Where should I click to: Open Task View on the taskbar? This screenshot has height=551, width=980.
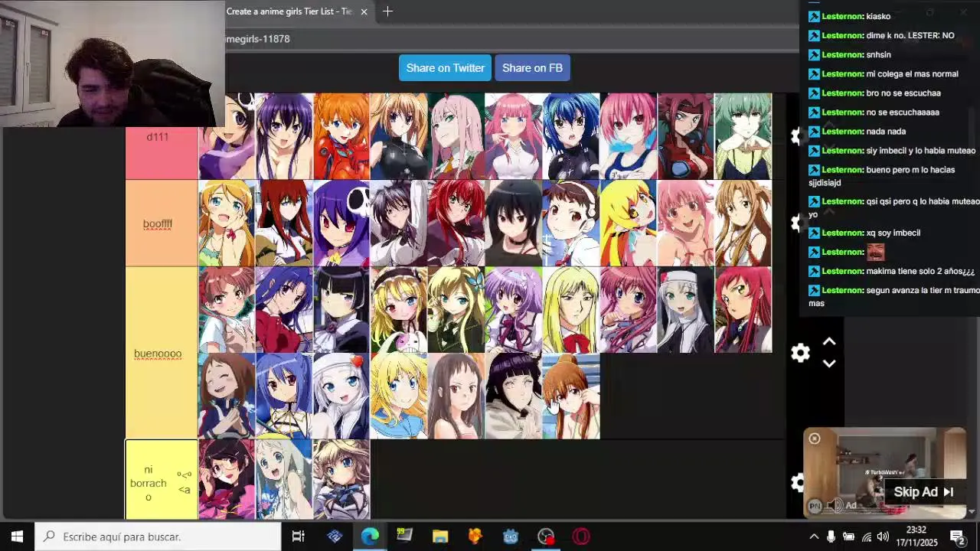(299, 536)
